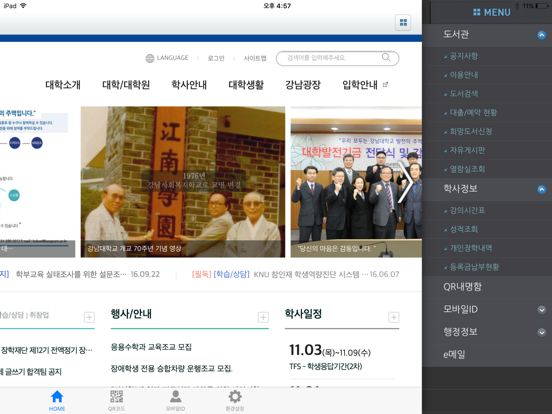Open the 70주년 기념 영상 banner
The height and width of the screenshot is (414, 552).
point(183,182)
